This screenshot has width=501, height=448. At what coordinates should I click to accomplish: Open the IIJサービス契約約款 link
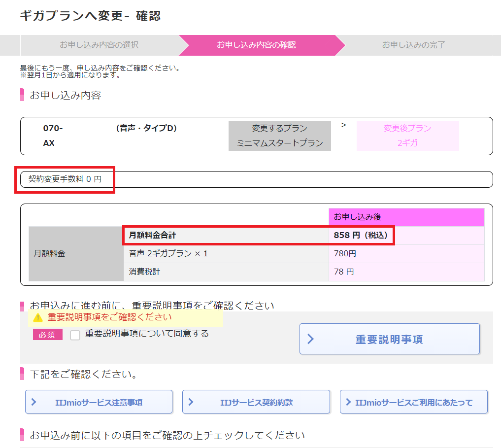(x=256, y=402)
